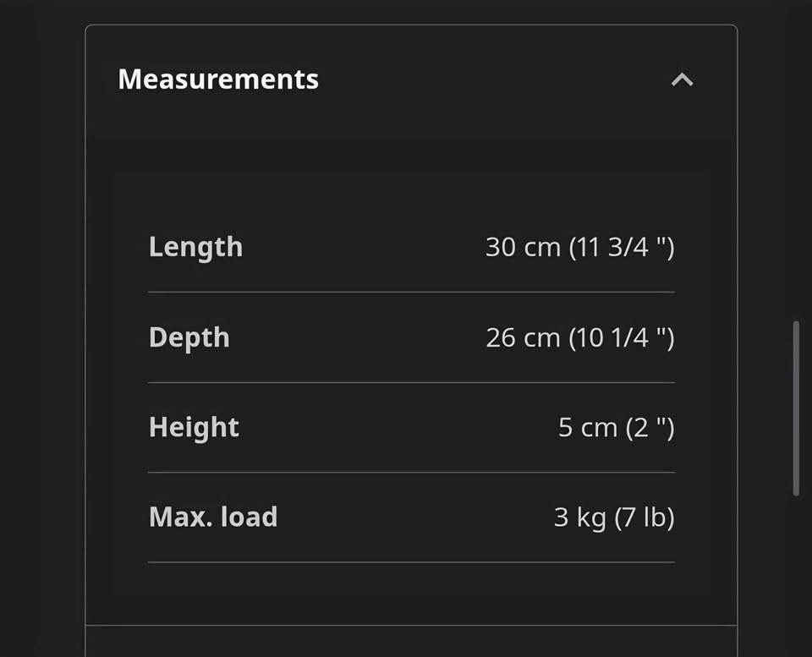The image size is (812, 657).
Task: Click the divider line under Height row
Action: pos(412,472)
